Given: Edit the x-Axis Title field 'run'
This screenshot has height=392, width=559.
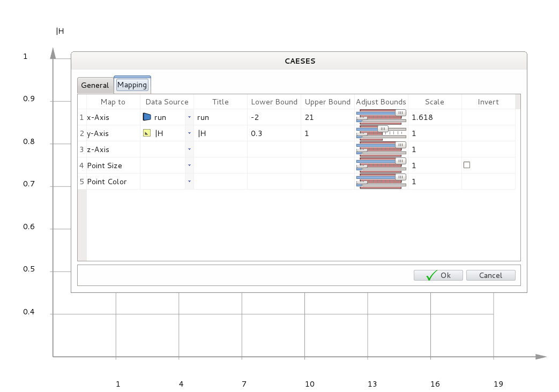Looking at the screenshot, I should (221, 117).
